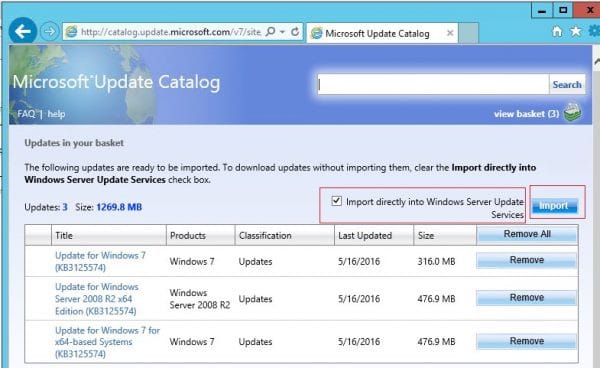Click into the catalog search input field
The height and width of the screenshot is (368, 600).
(433, 84)
